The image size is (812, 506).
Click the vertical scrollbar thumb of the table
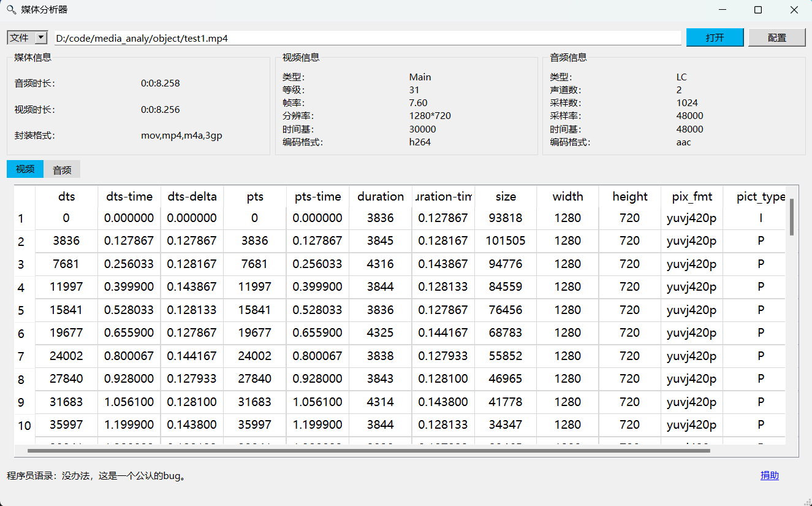point(792,217)
